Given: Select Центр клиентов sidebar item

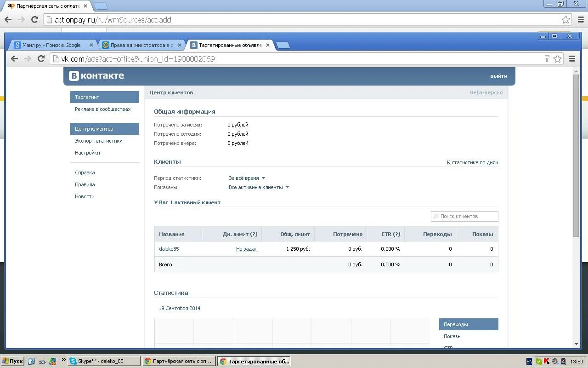Looking at the screenshot, I should (105, 129).
